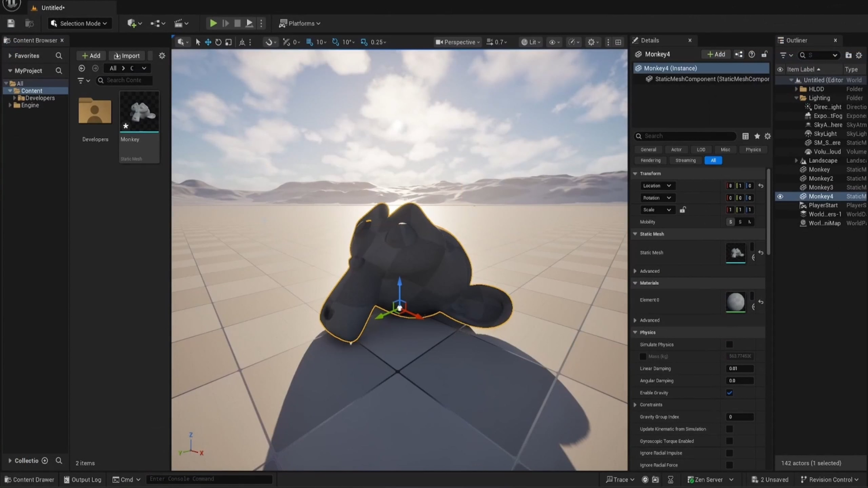
Task: Click the Import button in the Content Browser
Action: (127, 56)
